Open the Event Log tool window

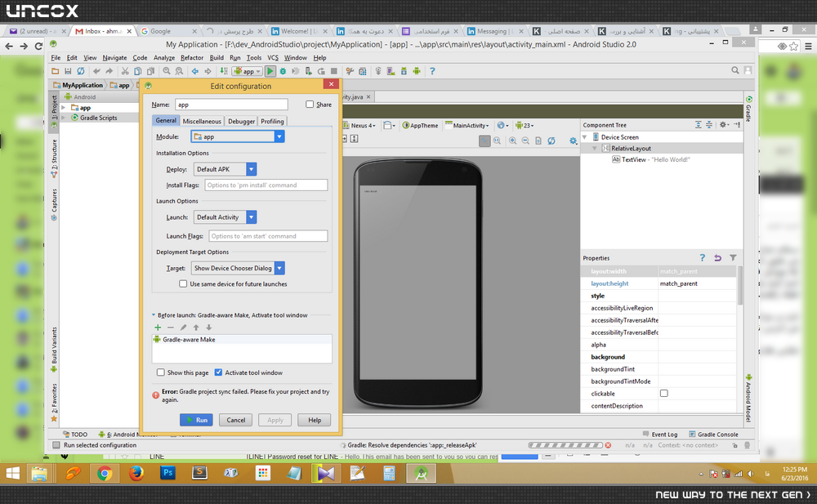[659, 435]
